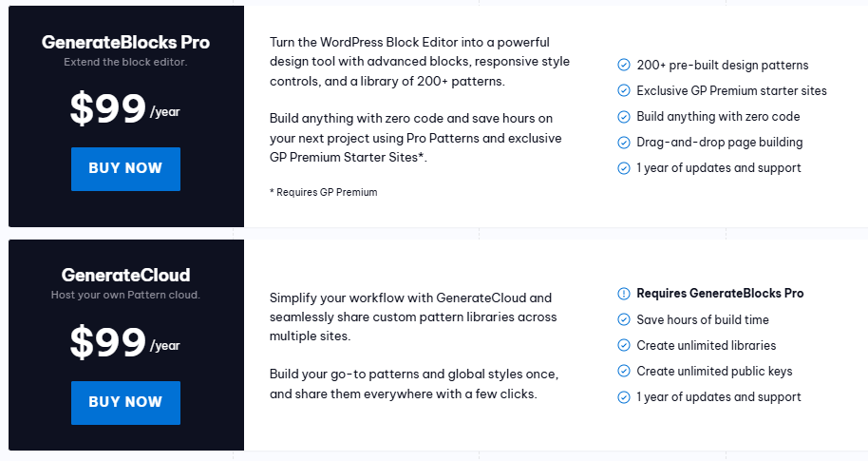
Task: Click checkmark icon beside Exclusive GP Premium starter sites
Action: [x=624, y=90]
